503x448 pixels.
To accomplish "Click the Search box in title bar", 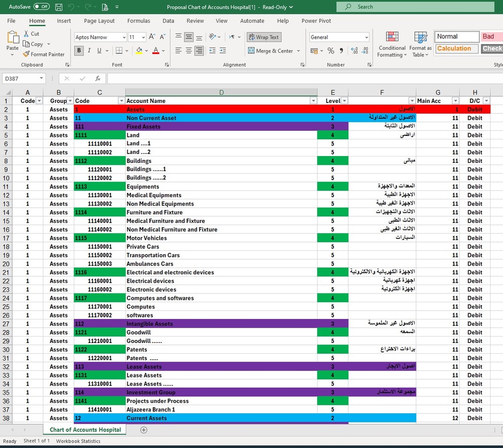I will tap(416, 7).
